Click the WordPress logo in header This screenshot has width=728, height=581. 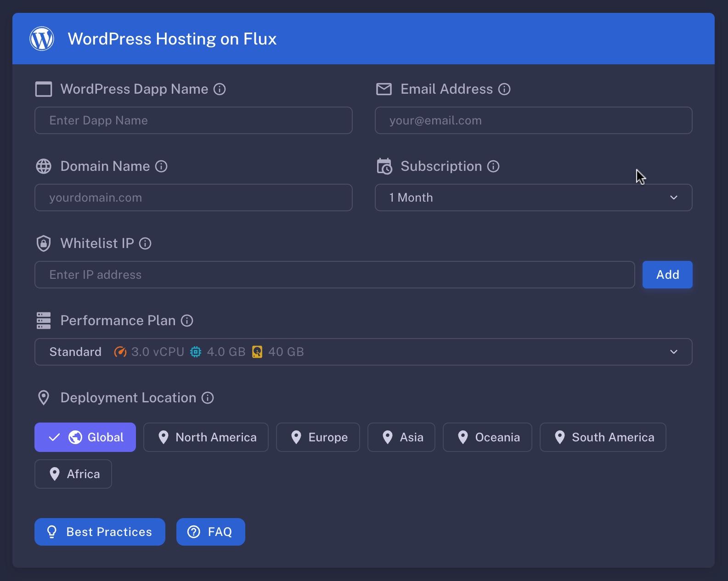pos(42,39)
